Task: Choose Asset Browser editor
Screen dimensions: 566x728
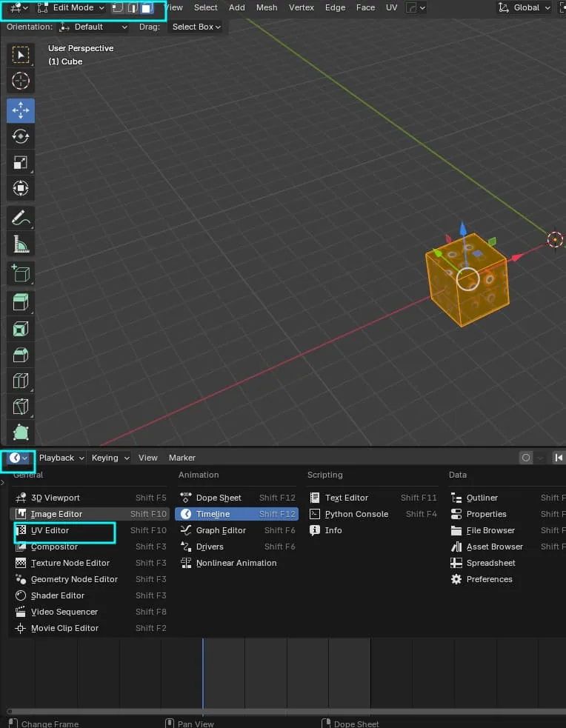Action: pyautogui.click(x=506, y=547)
